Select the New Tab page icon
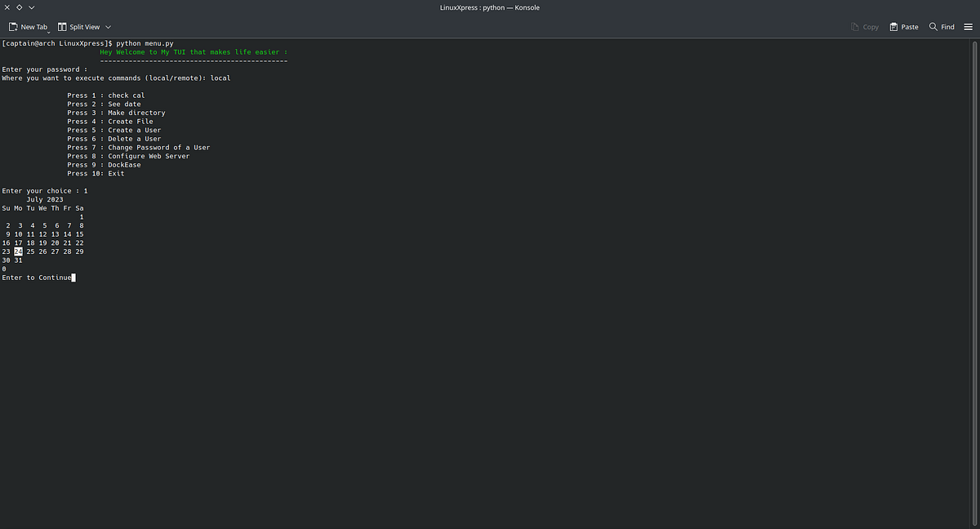This screenshot has height=529, width=980. [x=12, y=26]
